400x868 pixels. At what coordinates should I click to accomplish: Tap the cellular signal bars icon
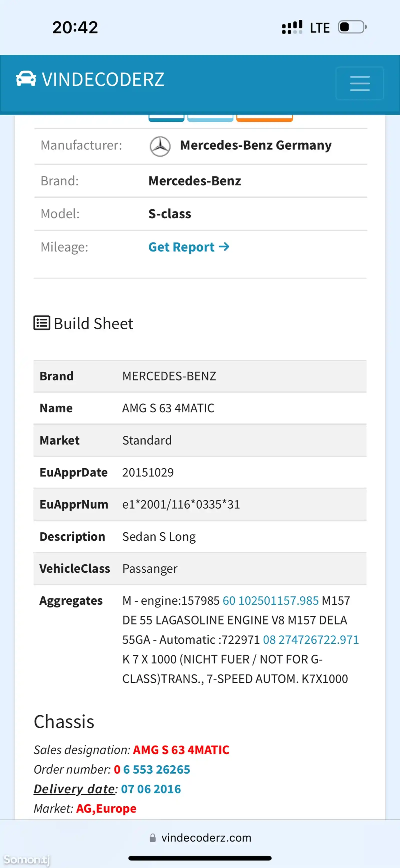292,27
